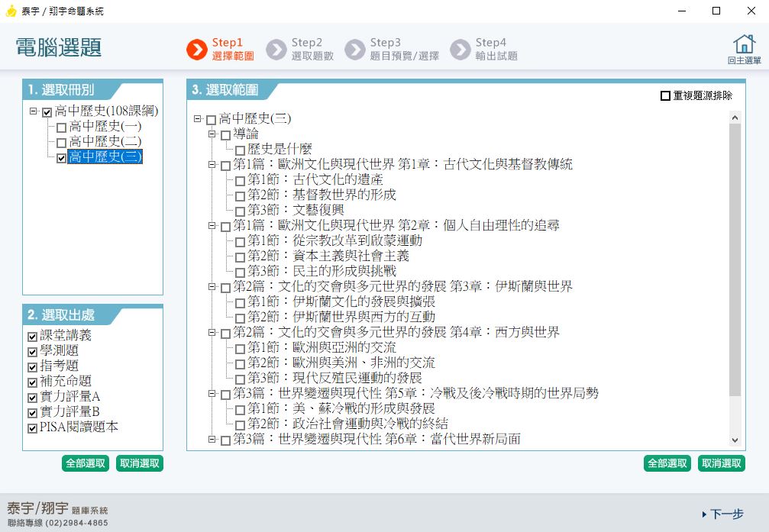Collapse the 導論 tree node
769x532 pixels.
click(212, 134)
